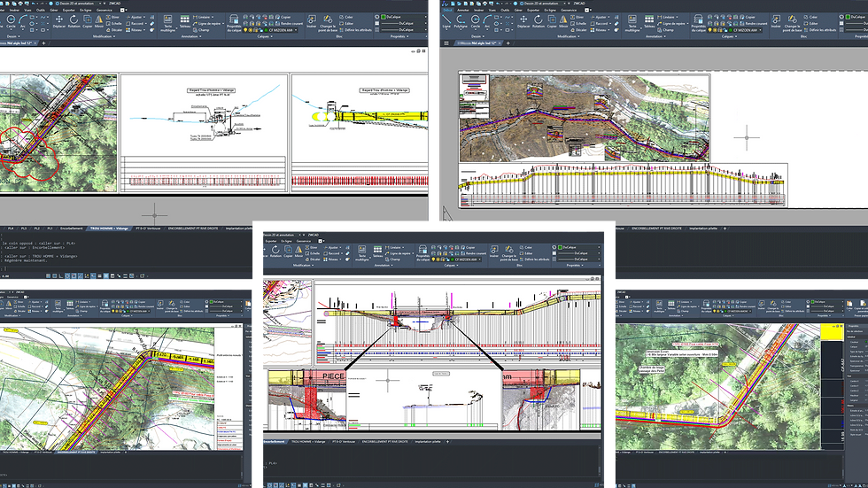The height and width of the screenshot is (488, 868).
Task: Activate Déplacer tool in top-right window
Action: (x=523, y=21)
